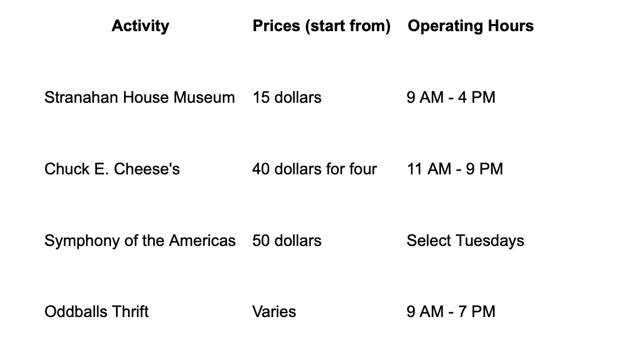Select Symphony of the Americas text

click(x=140, y=241)
